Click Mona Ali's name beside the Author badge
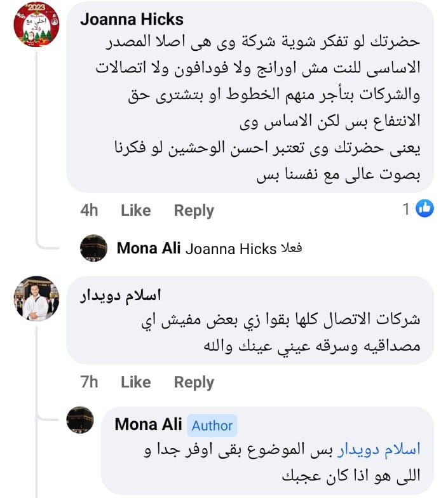 pos(148,424)
